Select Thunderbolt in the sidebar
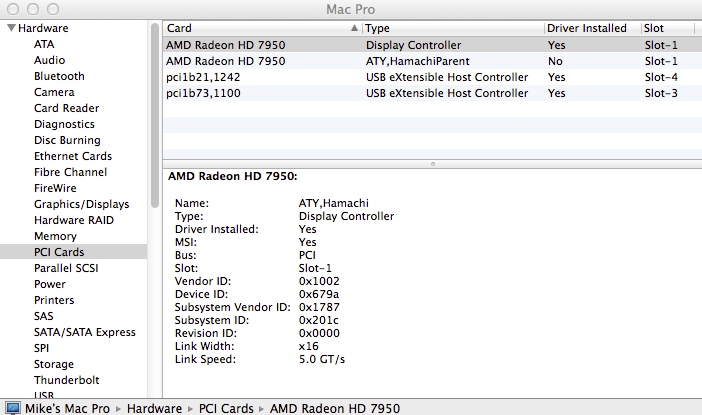This screenshot has width=702, height=415. tap(67, 380)
